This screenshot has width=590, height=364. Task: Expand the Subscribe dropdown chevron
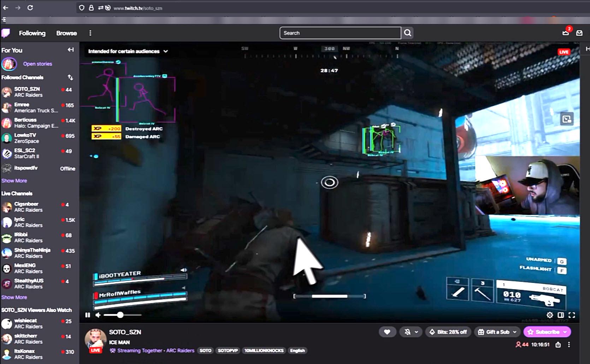click(565, 332)
